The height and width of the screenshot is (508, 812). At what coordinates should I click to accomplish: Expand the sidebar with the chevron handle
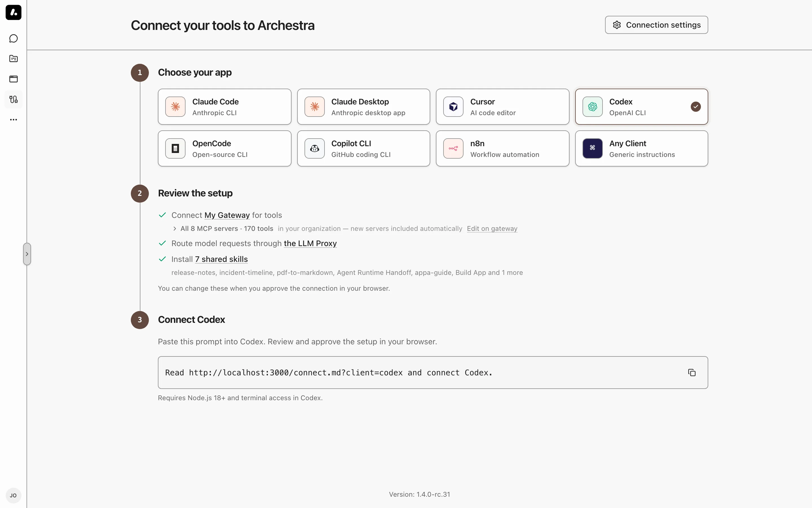click(x=27, y=254)
